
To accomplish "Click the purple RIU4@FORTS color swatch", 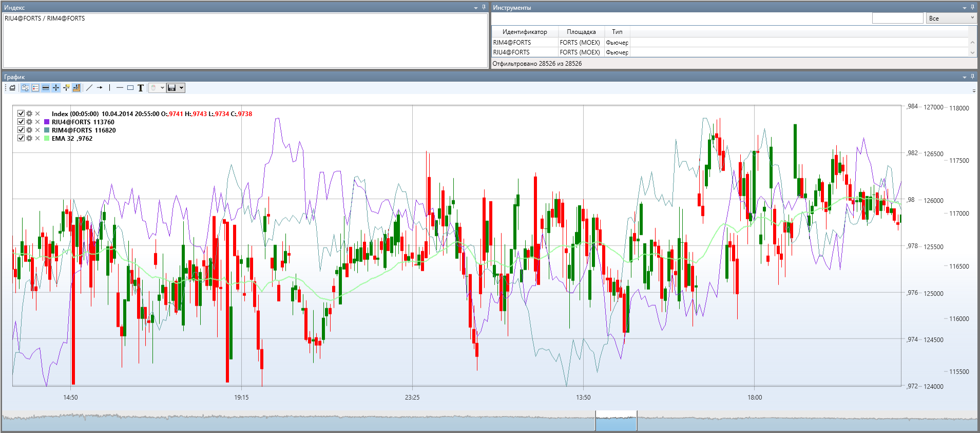I will (x=47, y=122).
